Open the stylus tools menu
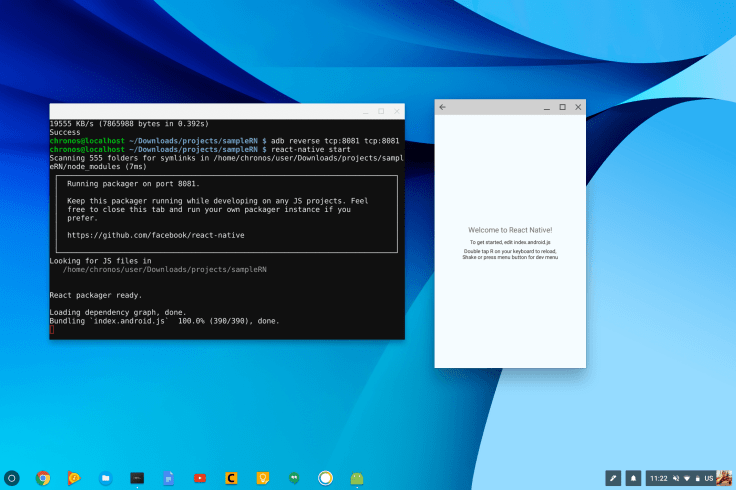Image resolution: width=736 pixels, height=490 pixels. (x=613, y=478)
